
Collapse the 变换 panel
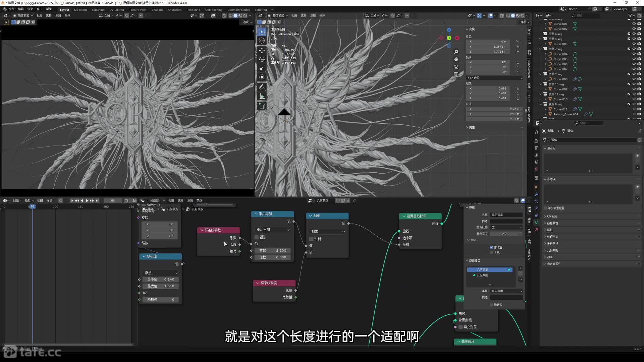[467, 29]
